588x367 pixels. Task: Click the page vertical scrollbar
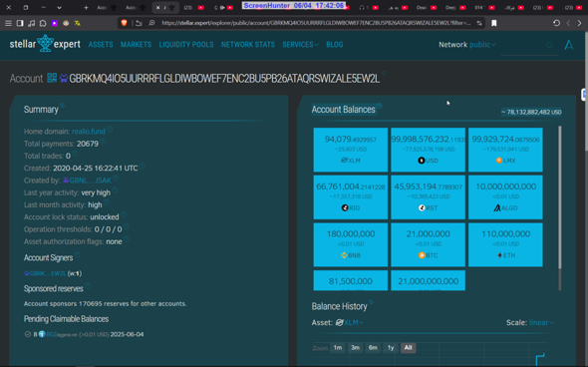click(586, 90)
